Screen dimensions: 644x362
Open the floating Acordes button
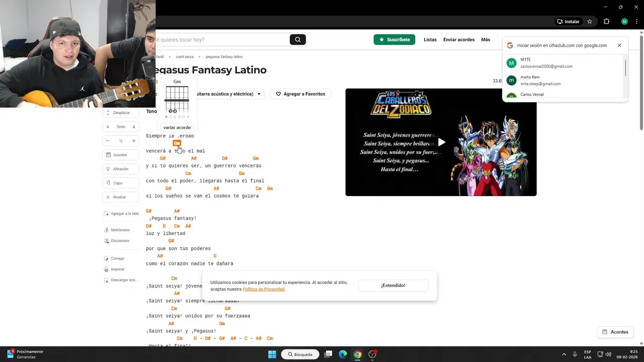615,332
